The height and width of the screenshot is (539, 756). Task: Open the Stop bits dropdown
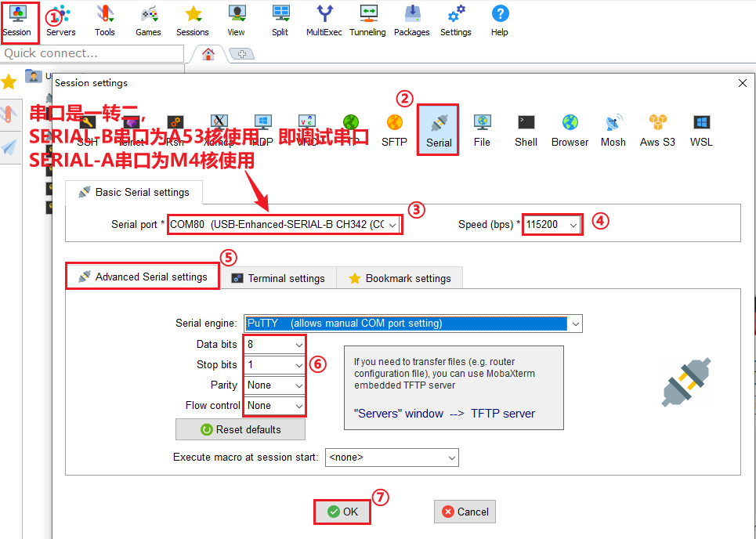[x=275, y=365]
